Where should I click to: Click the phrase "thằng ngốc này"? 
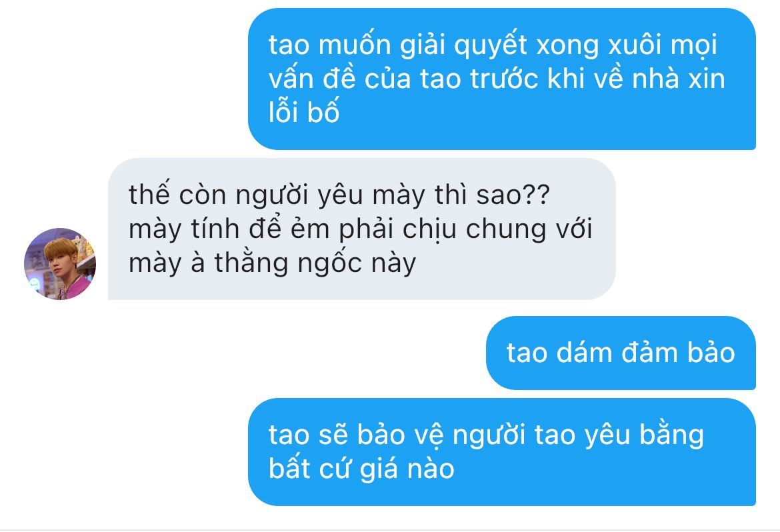tap(315, 263)
